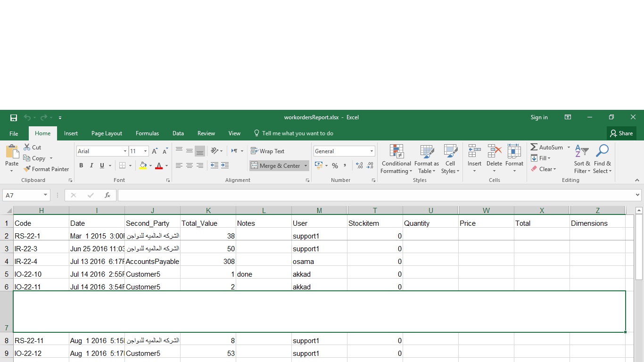Toggle Bold formatting

(81, 166)
